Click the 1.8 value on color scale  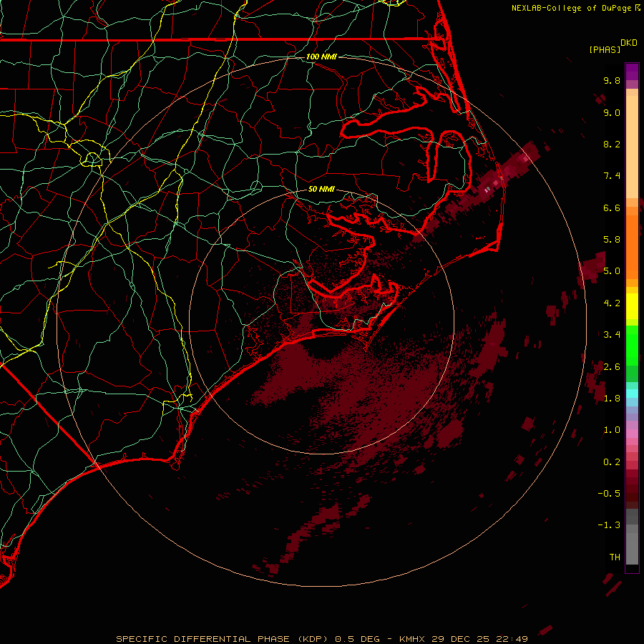coord(612,399)
